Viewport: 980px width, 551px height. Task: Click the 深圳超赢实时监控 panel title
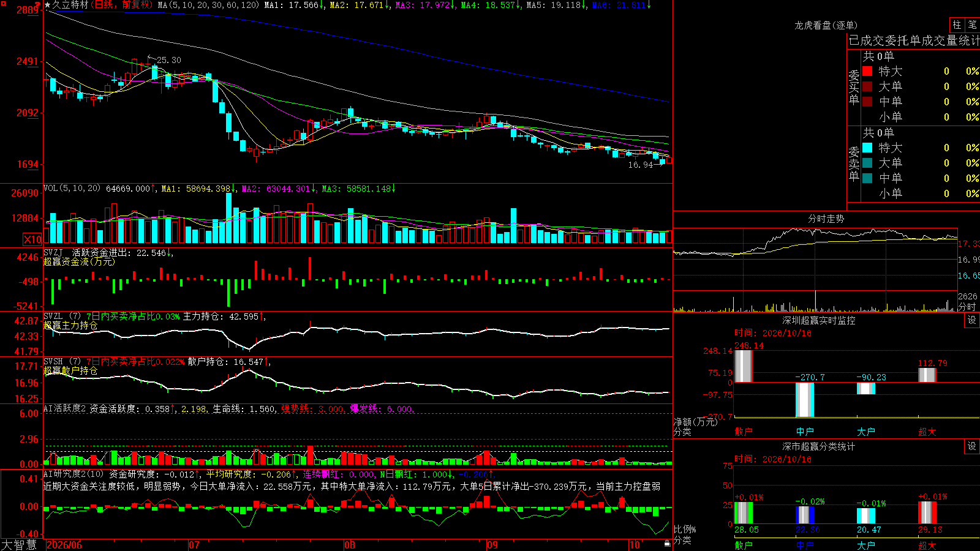[819, 320]
